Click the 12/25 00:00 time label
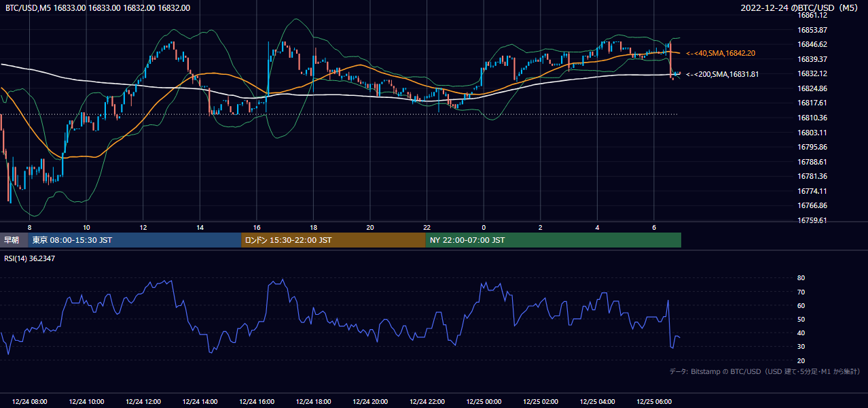Image resolution: width=868 pixels, height=408 pixels. [x=484, y=402]
